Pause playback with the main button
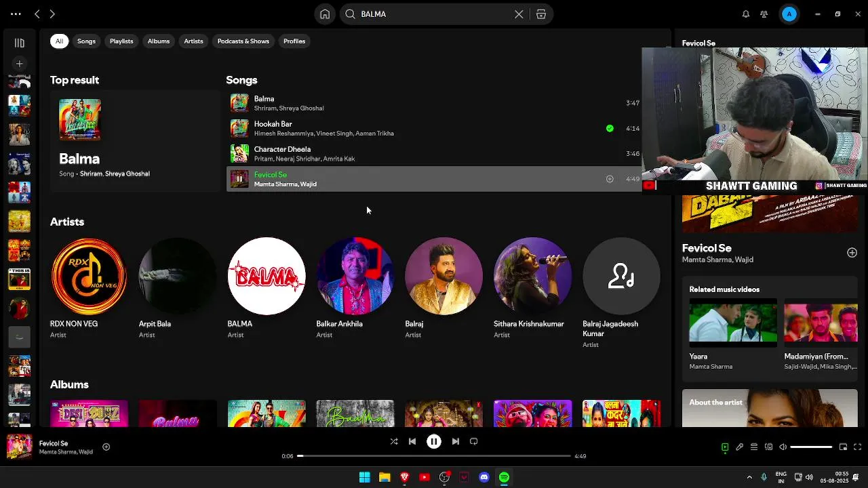 pos(434,441)
